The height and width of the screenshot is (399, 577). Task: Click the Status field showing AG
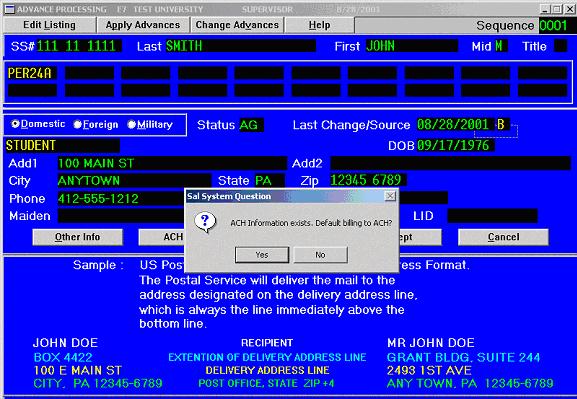click(251, 125)
